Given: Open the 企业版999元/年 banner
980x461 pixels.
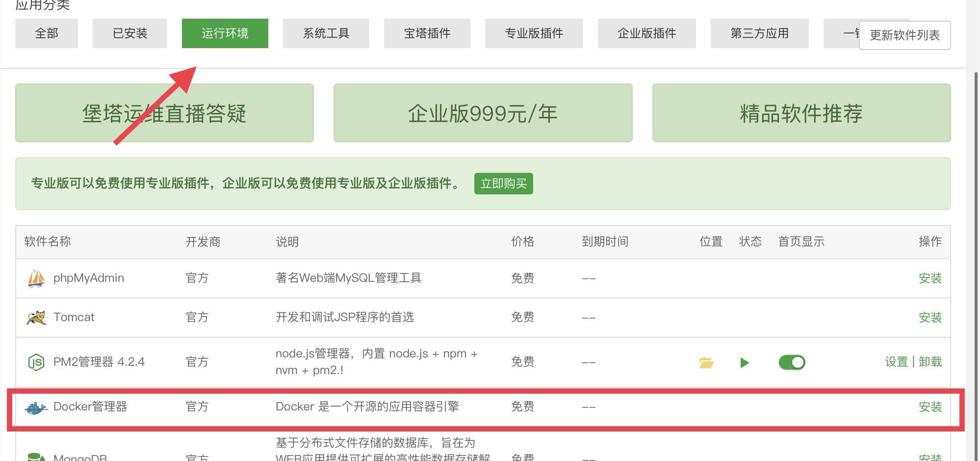Looking at the screenshot, I should coord(483,113).
